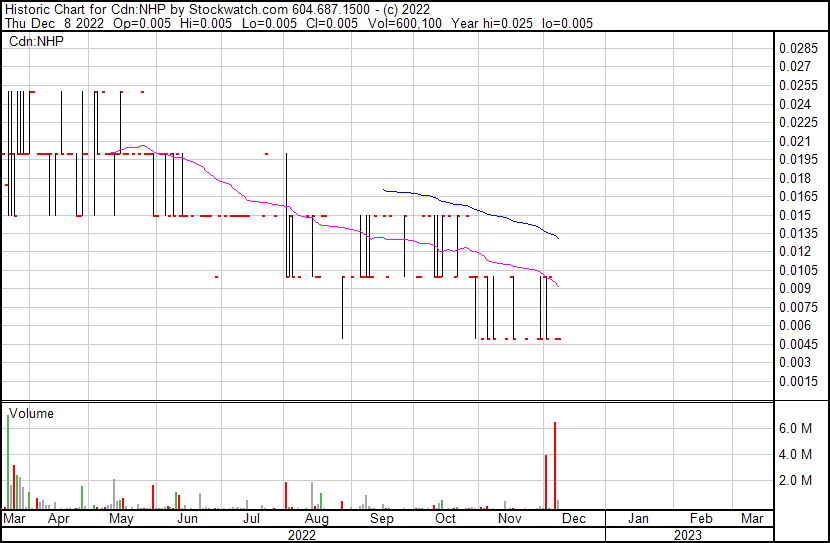Click the May label on time axis
The width and height of the screenshot is (830, 543).
(x=121, y=519)
